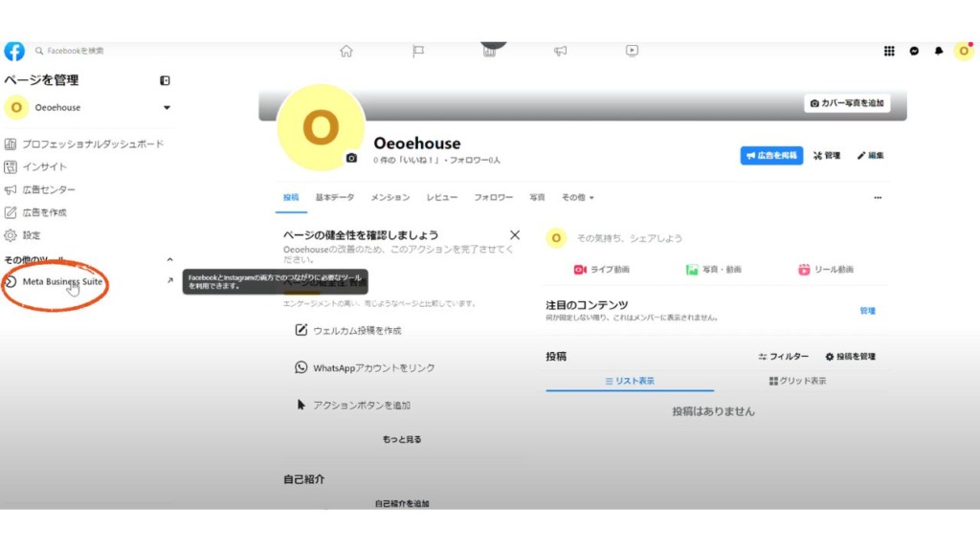Open the その他 tab dropdown
This screenshot has height=551, width=980.
[577, 197]
